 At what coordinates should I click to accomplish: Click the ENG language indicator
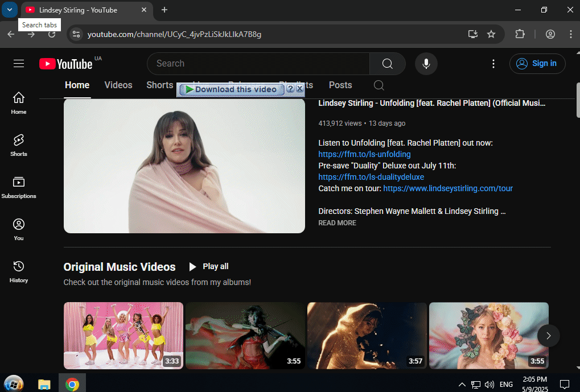click(506, 385)
